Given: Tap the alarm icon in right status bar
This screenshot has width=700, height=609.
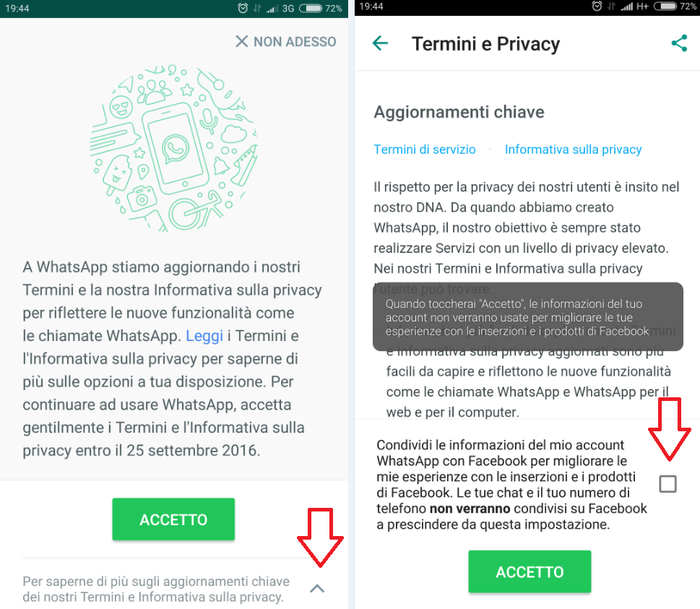Looking at the screenshot, I should click(597, 7).
